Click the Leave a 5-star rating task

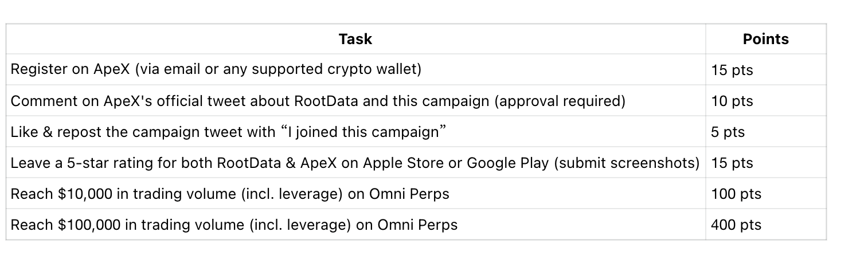(x=355, y=163)
